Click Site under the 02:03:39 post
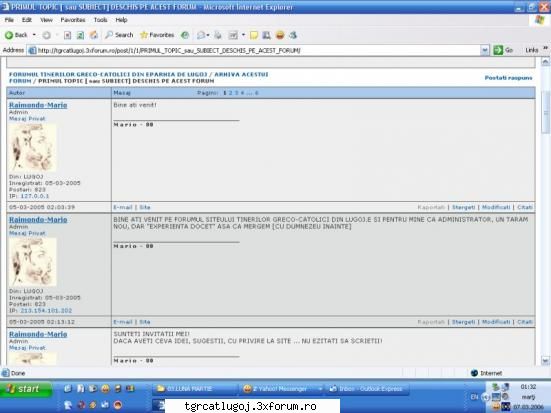This screenshot has width=551, height=413. 145,207
